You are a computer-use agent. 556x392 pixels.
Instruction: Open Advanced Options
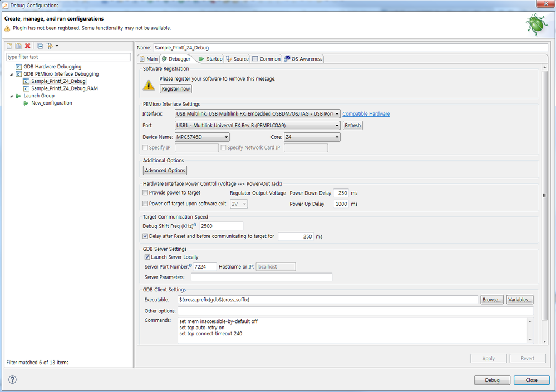(165, 170)
